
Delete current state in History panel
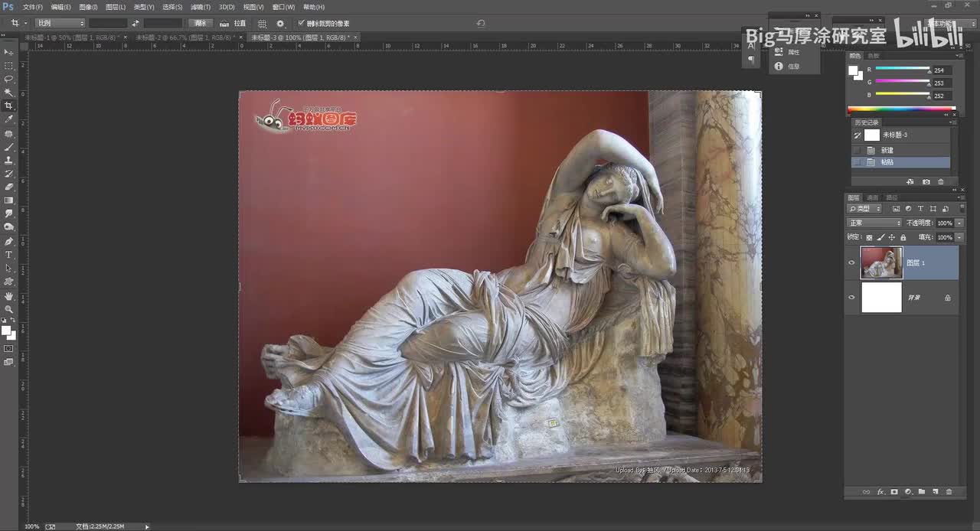[x=941, y=181]
